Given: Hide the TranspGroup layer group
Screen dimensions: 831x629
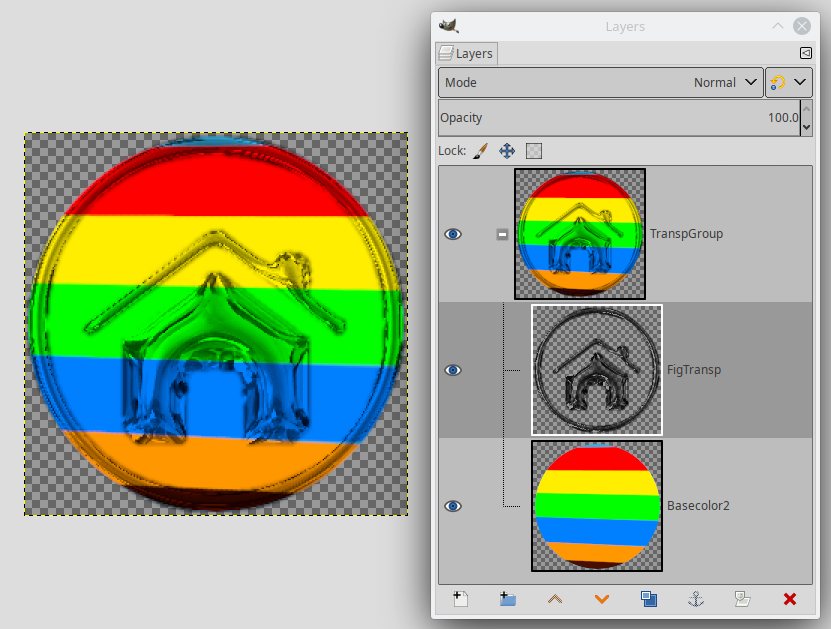Looking at the screenshot, I should click(453, 234).
